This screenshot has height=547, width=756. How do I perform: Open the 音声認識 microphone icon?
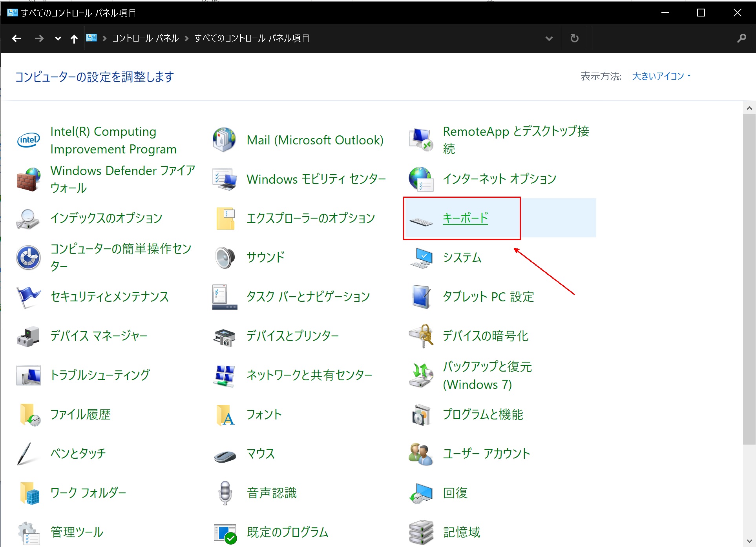(x=225, y=493)
